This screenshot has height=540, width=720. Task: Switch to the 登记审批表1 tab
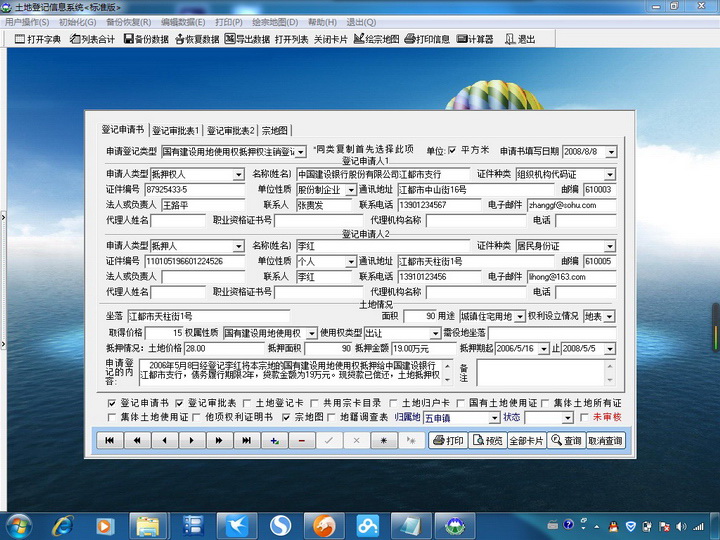tap(176, 131)
